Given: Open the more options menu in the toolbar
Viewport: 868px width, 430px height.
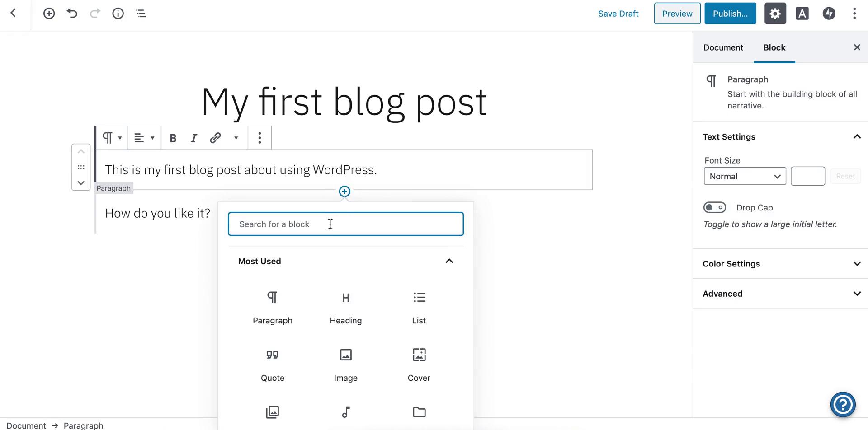Looking at the screenshot, I should pos(854,13).
